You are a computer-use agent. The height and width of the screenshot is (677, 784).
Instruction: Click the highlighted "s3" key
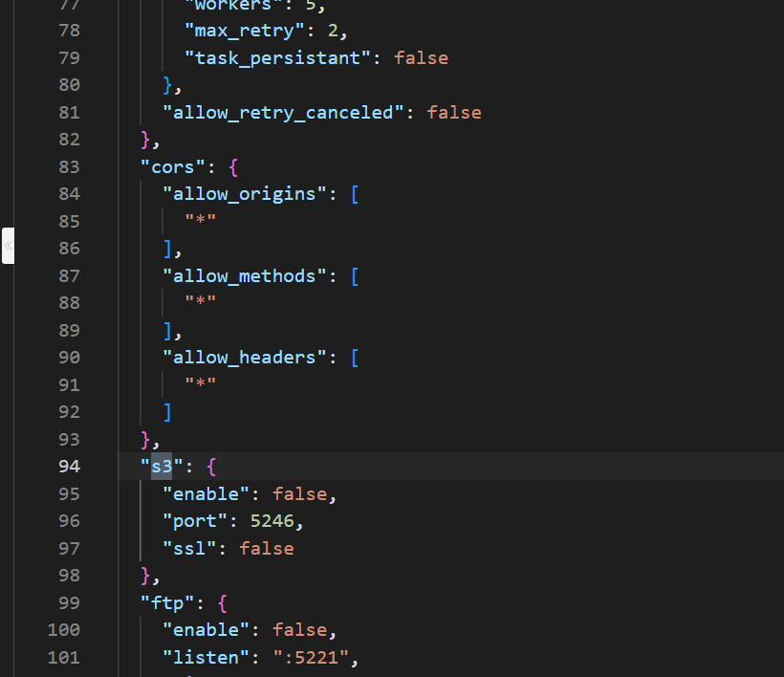[x=162, y=467]
